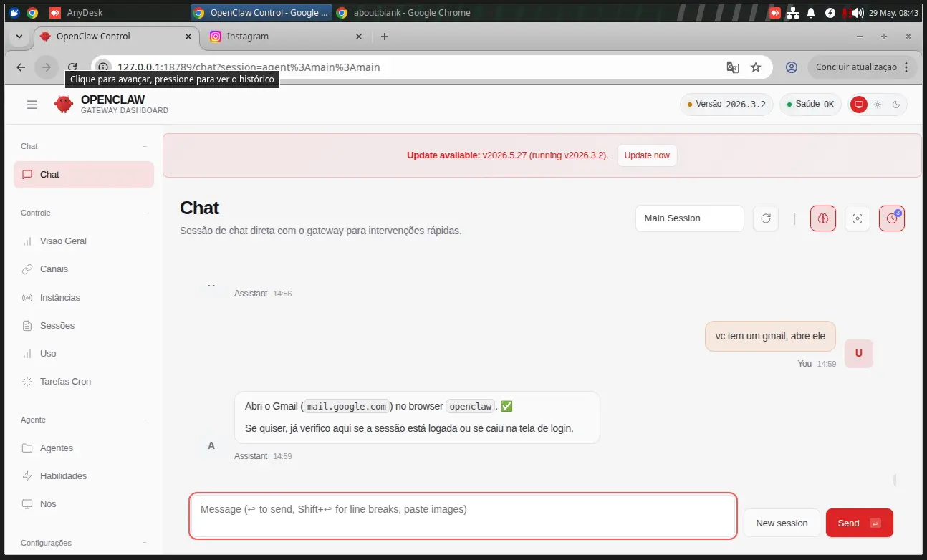The width and height of the screenshot is (927, 560).
Task: Open Tarefas Cron in sidebar
Action: 84,381
